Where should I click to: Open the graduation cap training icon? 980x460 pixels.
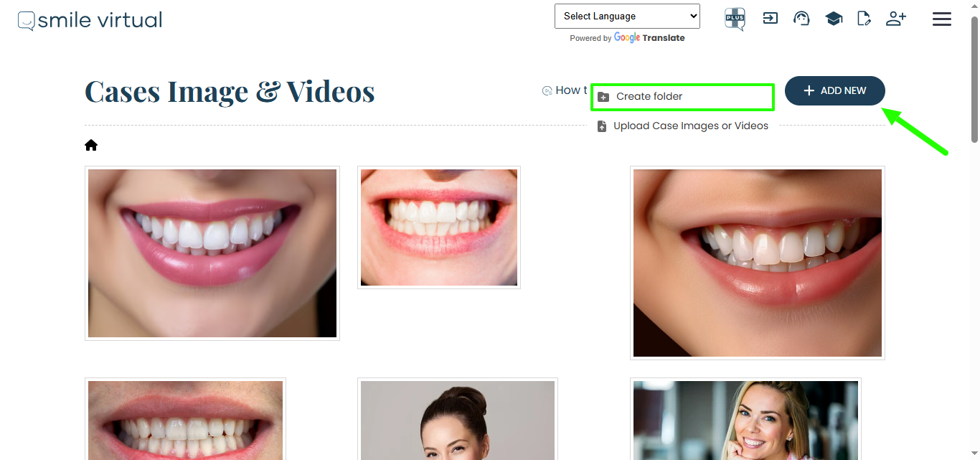point(834,19)
